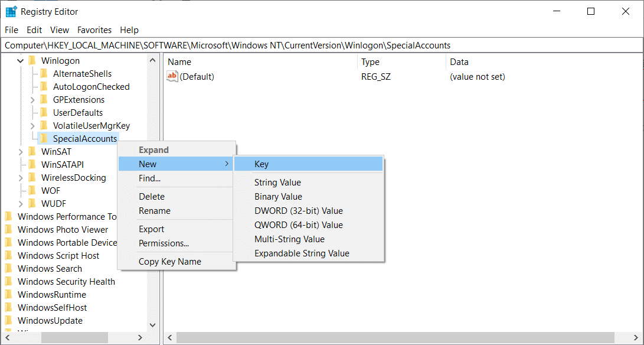Screen dimensions: 644x345
Task: Click the folder icon beside AlternateShells
Action: tap(44, 74)
